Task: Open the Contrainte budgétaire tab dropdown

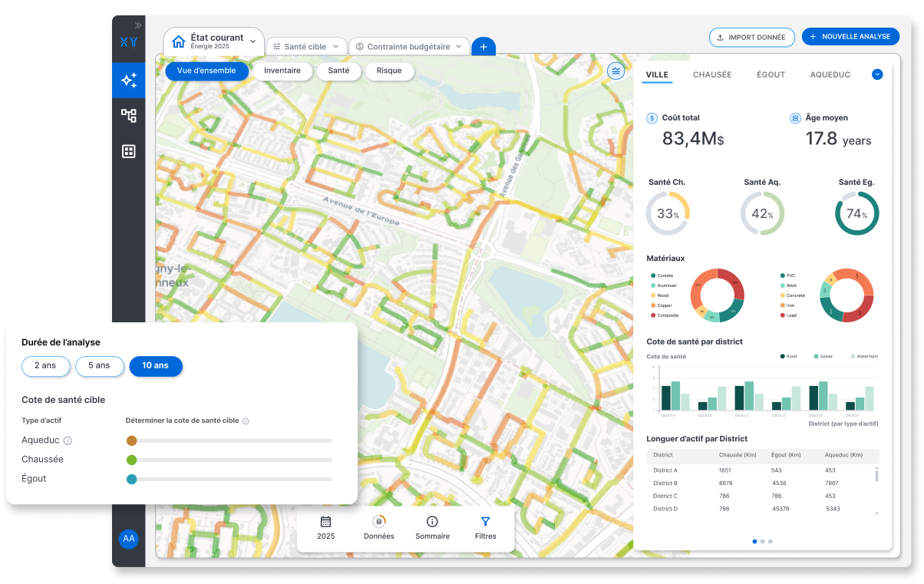Action: point(459,47)
